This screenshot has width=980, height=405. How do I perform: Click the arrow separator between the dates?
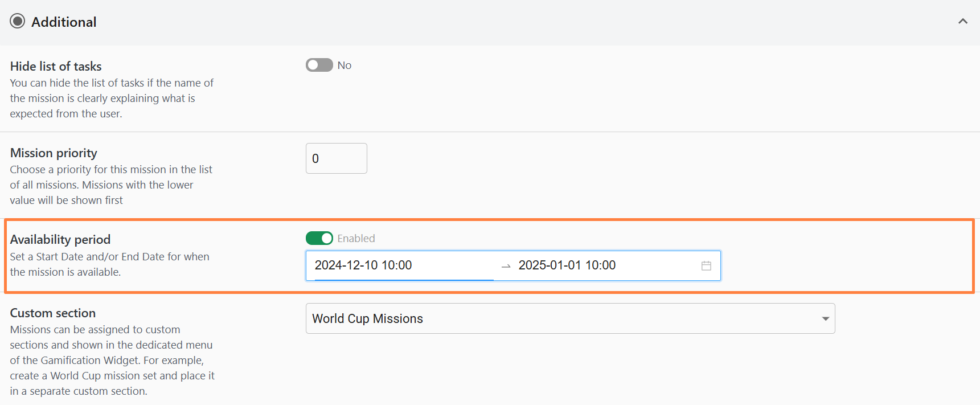coord(506,266)
